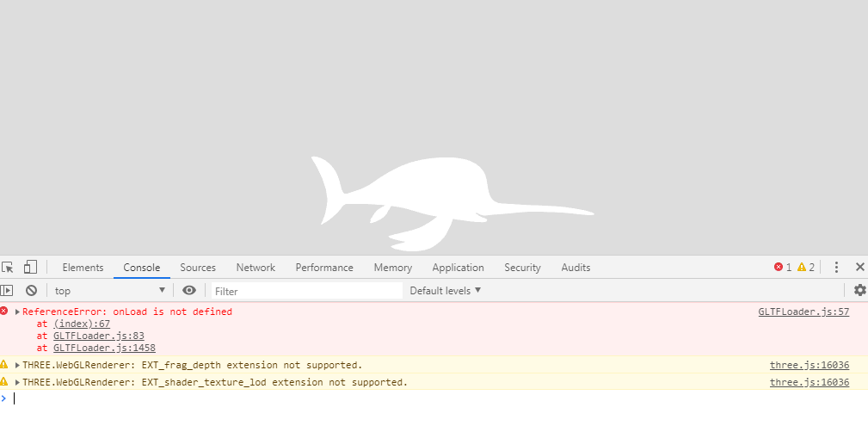
Task: Switch to the Network tab
Action: (x=255, y=268)
